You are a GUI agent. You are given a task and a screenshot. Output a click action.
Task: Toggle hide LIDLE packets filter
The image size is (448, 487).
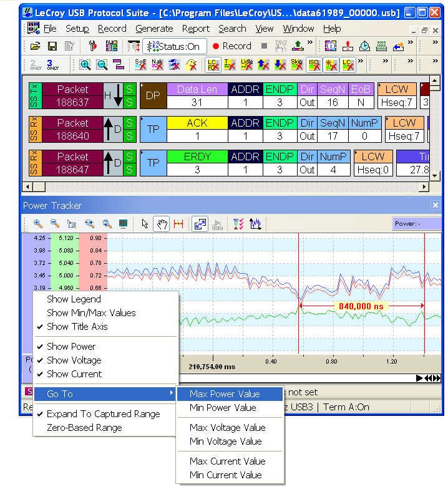pos(246,65)
